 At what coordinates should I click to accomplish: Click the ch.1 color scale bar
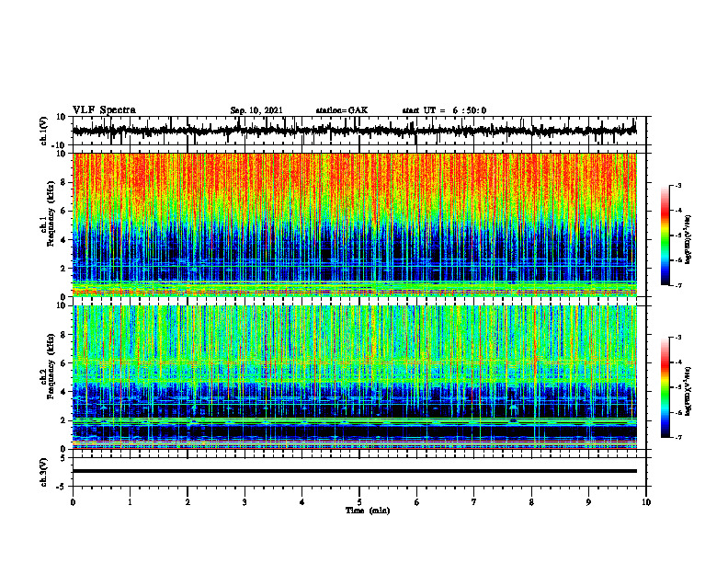point(665,236)
